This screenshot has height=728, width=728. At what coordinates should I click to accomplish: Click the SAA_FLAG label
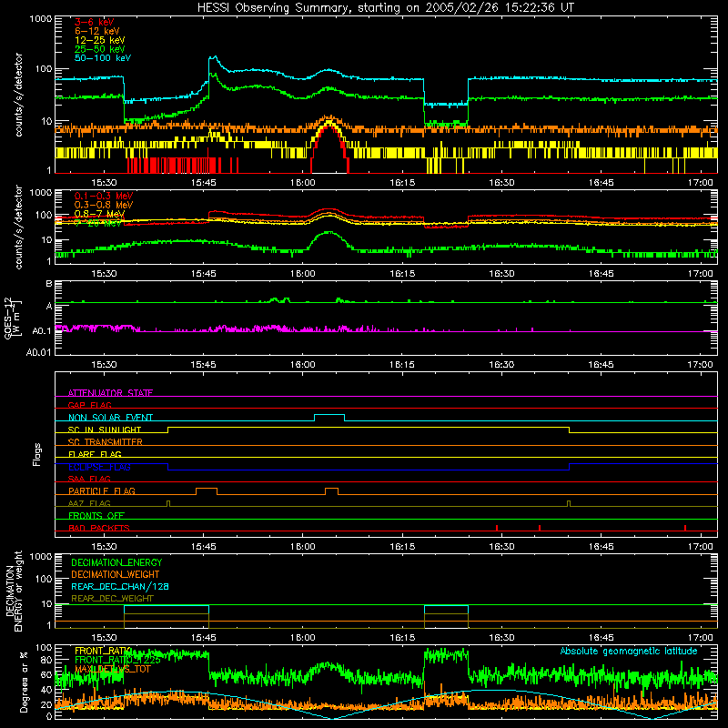(x=89, y=479)
